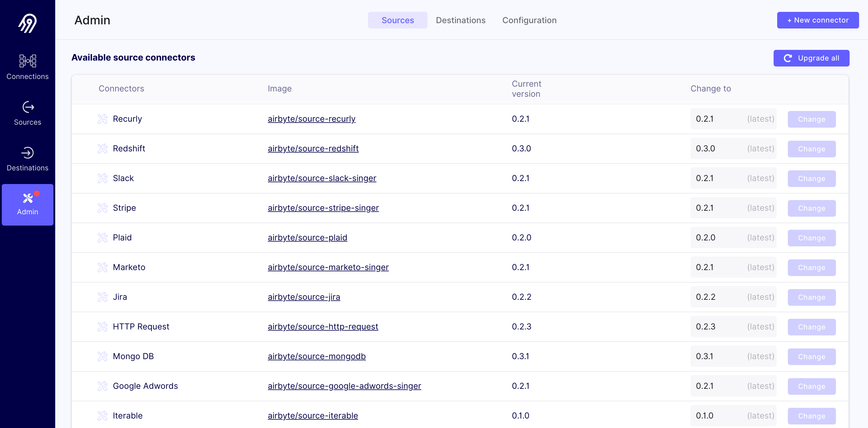Select the Sources tab
This screenshot has width=868, height=428.
coord(397,20)
